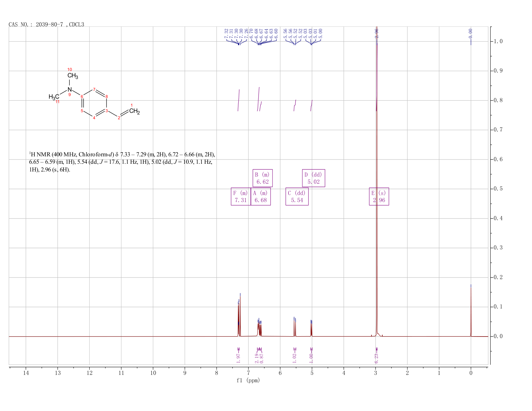Click the 6.60 peak label
The height and width of the screenshot is (411, 532).
pyautogui.click(x=276, y=33)
